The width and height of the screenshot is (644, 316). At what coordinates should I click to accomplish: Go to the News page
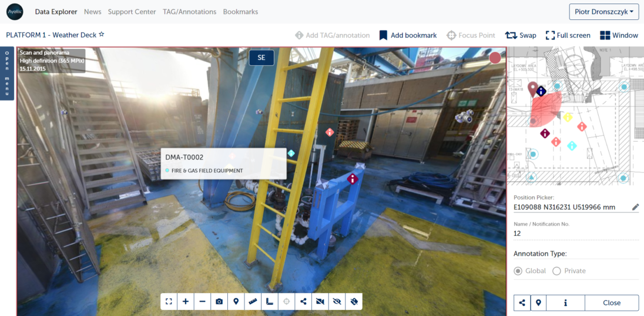(92, 12)
